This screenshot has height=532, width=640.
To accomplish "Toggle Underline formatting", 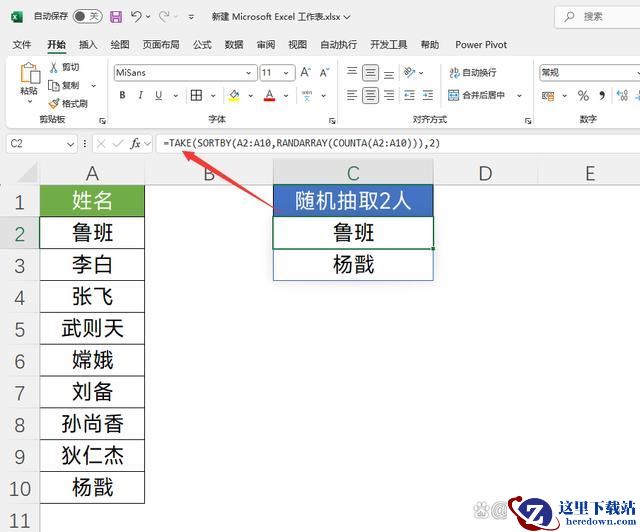I will pos(158,96).
